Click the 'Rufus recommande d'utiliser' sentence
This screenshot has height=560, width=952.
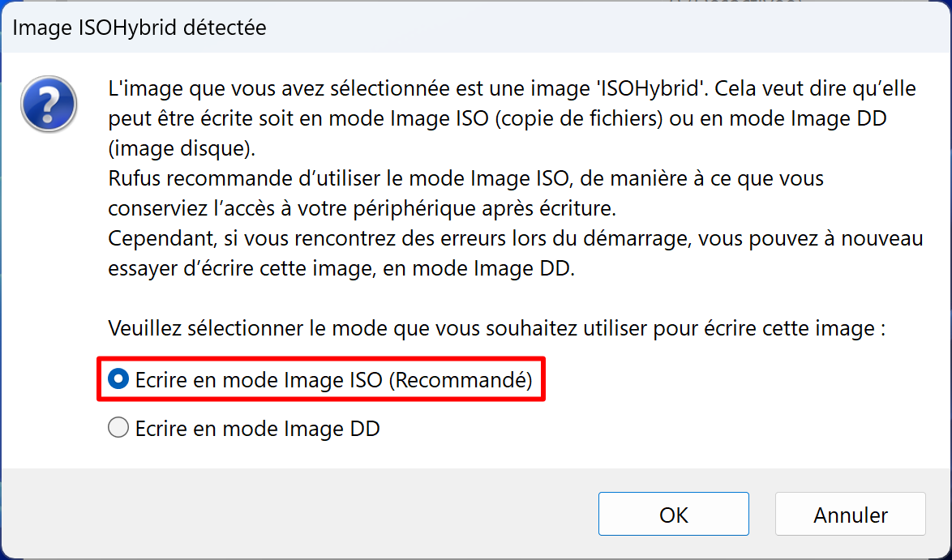point(465,178)
